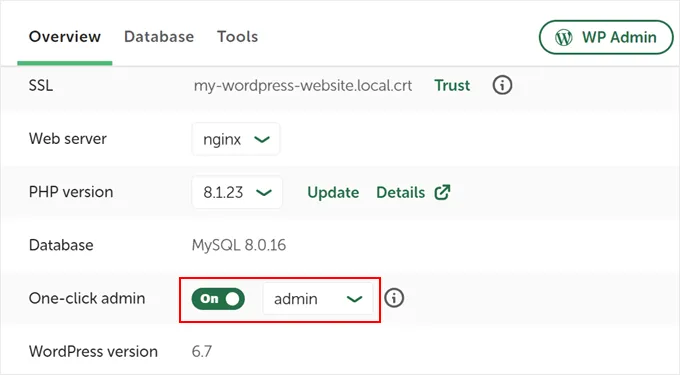Open the Tools tab
680x375 pixels.
pos(237,37)
